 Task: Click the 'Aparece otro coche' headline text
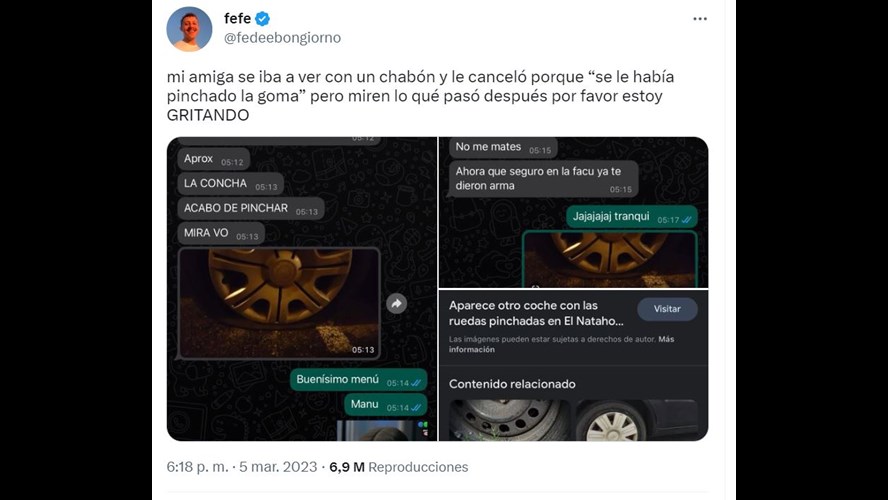click(536, 313)
